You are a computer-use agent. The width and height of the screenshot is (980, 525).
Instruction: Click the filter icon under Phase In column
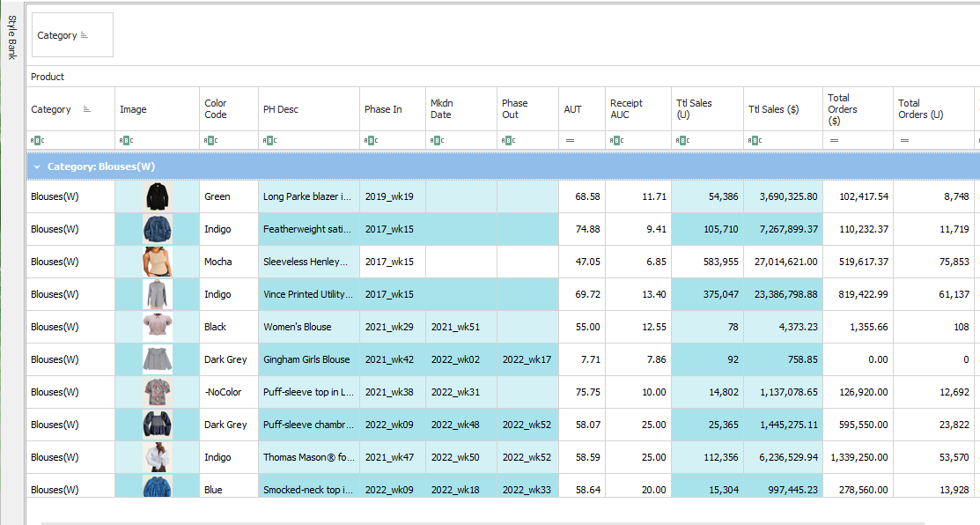point(370,140)
